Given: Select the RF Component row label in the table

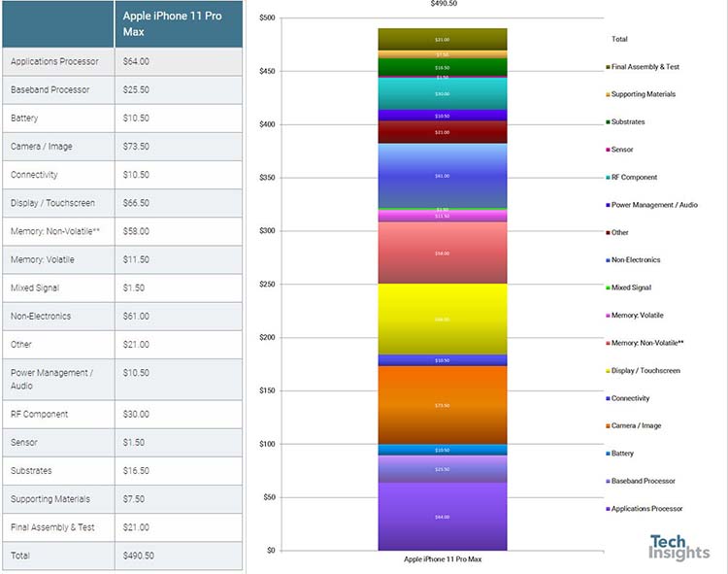Looking at the screenshot, I should click(39, 415).
